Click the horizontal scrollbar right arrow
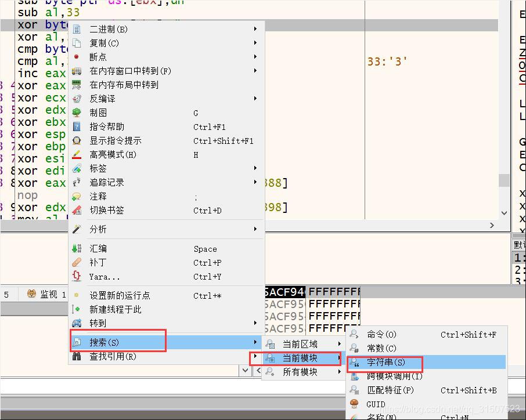 coord(492,225)
